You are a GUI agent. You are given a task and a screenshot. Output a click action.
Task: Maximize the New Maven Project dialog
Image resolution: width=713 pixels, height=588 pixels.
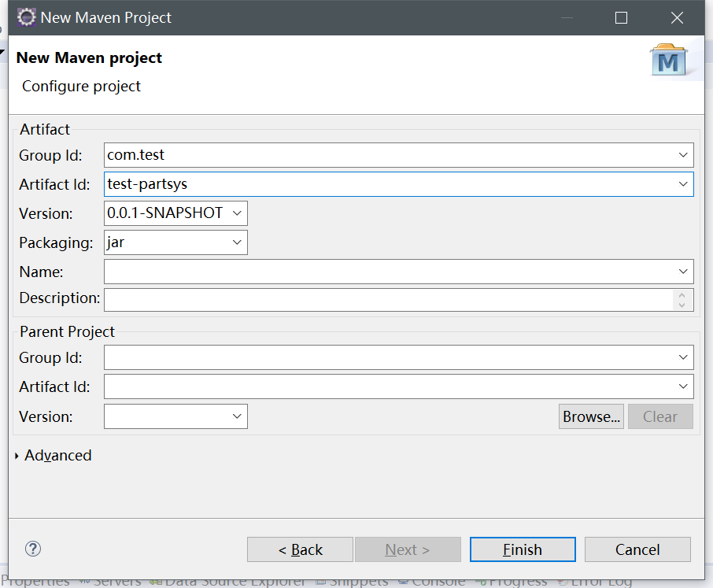621,18
